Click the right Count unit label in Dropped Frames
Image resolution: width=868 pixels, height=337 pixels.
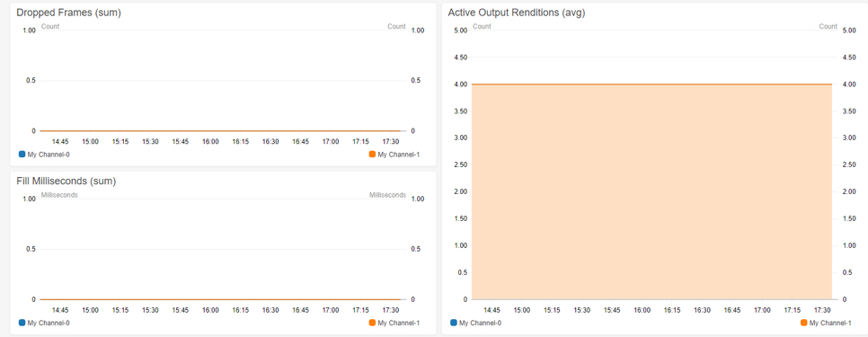396,26
